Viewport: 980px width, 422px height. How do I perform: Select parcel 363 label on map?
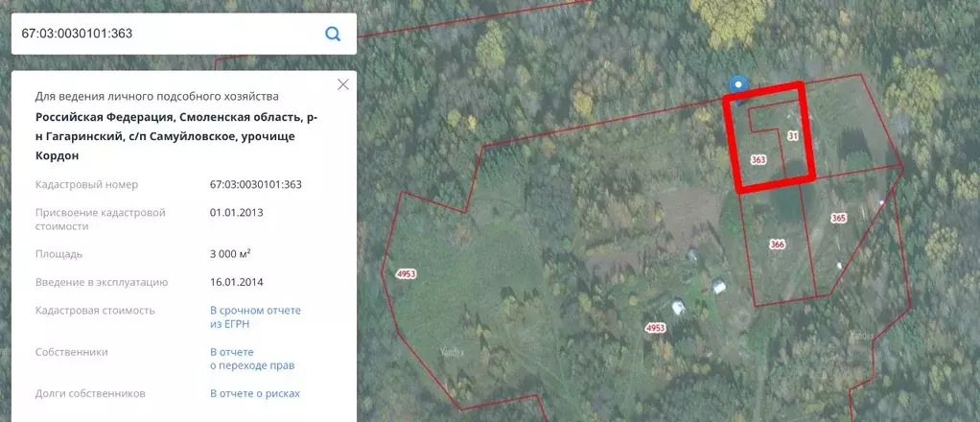758,160
